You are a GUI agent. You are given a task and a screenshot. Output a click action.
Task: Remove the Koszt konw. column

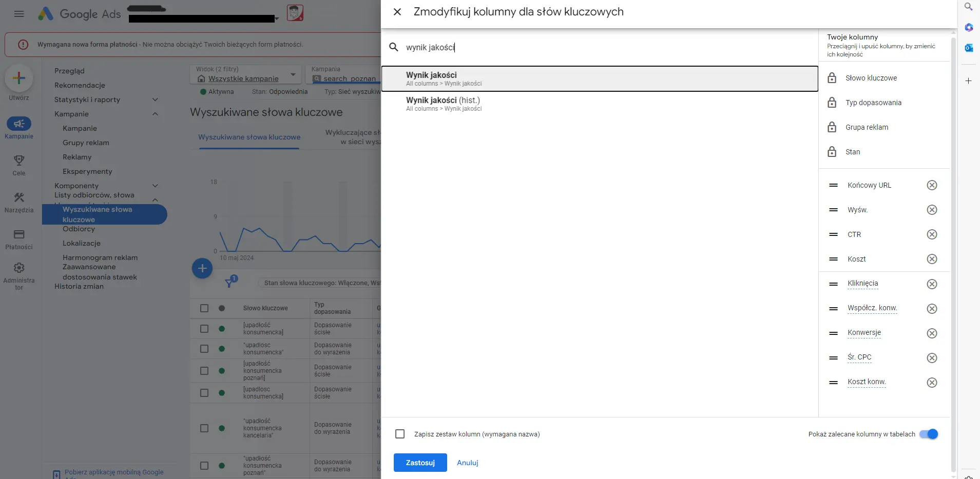click(932, 383)
